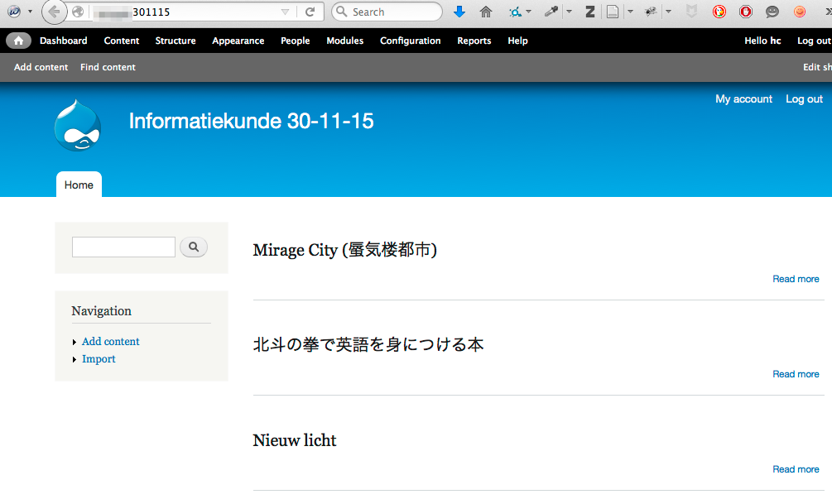Open downloads with the blue arrow icon
This screenshot has height=504, width=832.
(x=459, y=12)
